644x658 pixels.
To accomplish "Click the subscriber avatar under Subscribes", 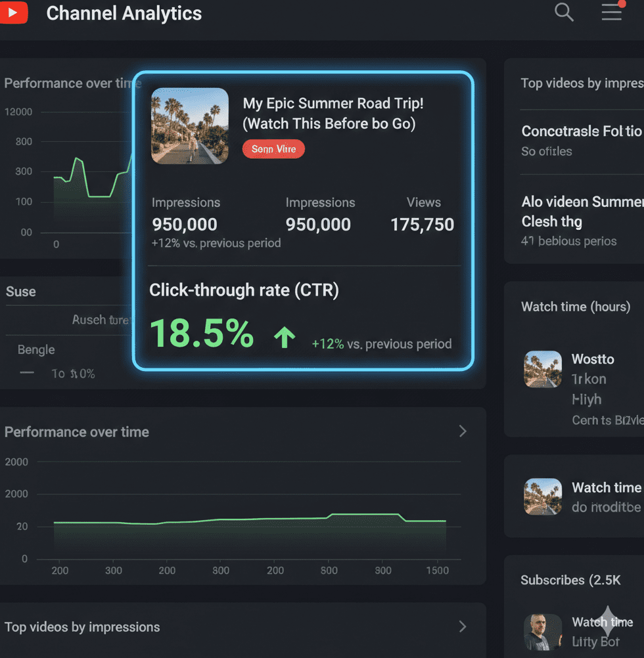I will (543, 632).
